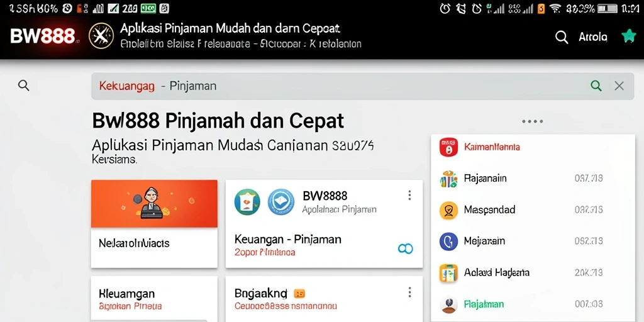Image resolution: width=644 pixels, height=322 pixels.
Task: Click the Bw888 Pinjamah dan Cepat heading
Action: tap(218, 121)
